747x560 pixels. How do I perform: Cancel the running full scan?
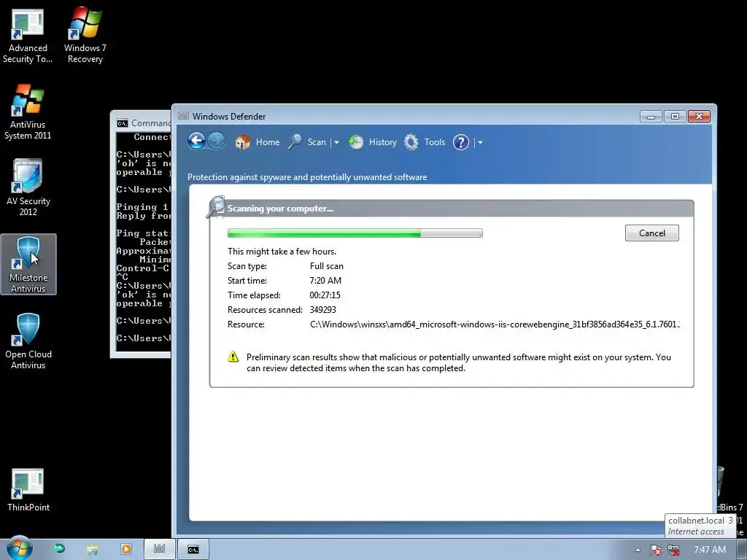pos(651,233)
